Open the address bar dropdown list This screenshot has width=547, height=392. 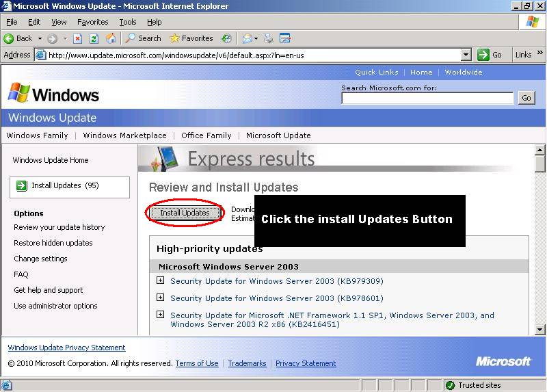coord(466,55)
